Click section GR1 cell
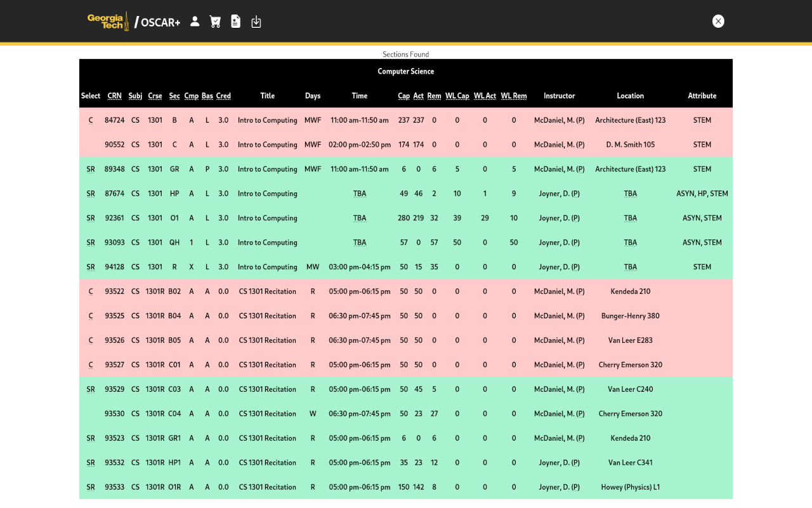 tap(174, 438)
